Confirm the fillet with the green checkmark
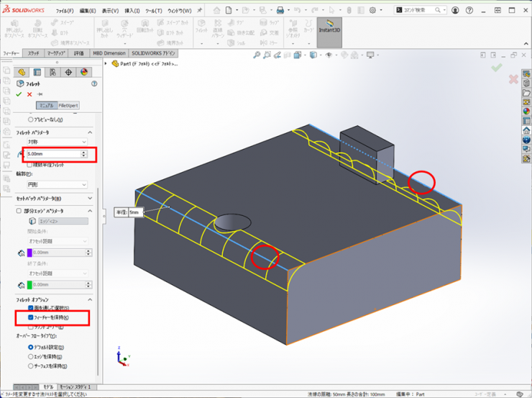Viewport: 532px width, 398px height. [x=19, y=94]
